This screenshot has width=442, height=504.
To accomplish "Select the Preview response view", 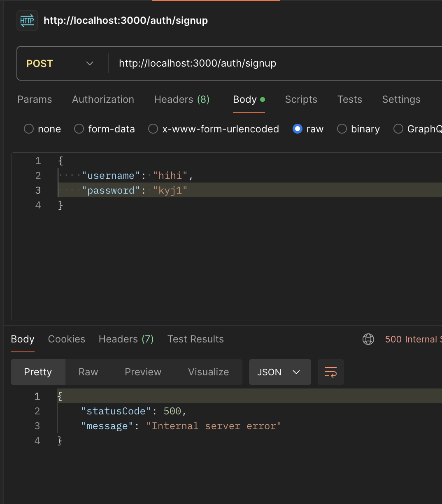I will [143, 372].
